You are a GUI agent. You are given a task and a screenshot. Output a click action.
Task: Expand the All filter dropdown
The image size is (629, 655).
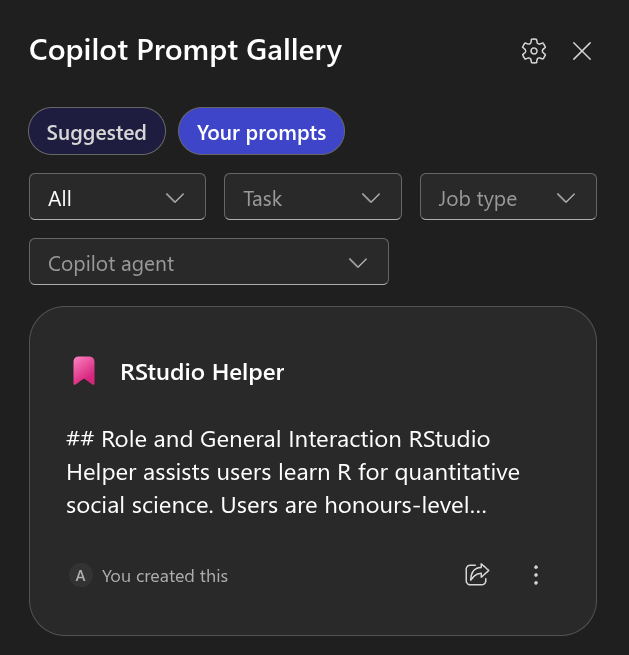117,197
